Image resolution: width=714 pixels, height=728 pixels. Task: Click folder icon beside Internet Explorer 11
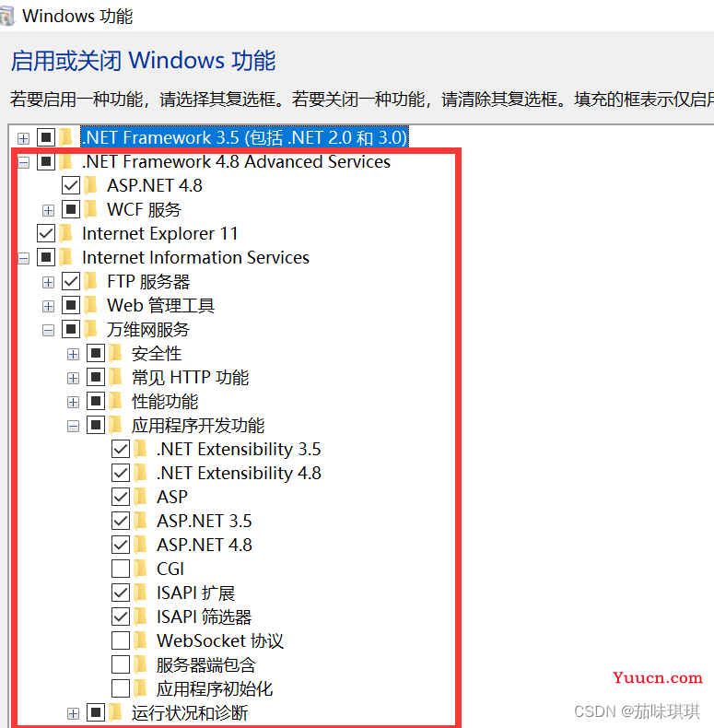66,233
